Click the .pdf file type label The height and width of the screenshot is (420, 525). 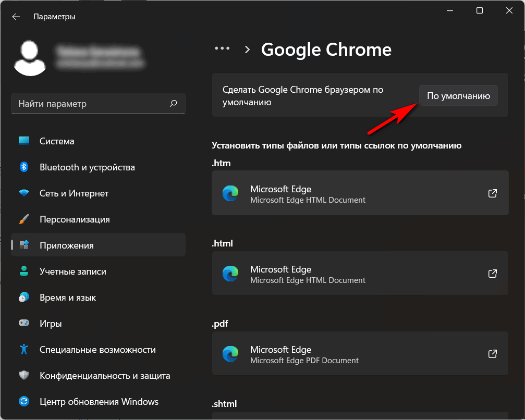coord(220,324)
